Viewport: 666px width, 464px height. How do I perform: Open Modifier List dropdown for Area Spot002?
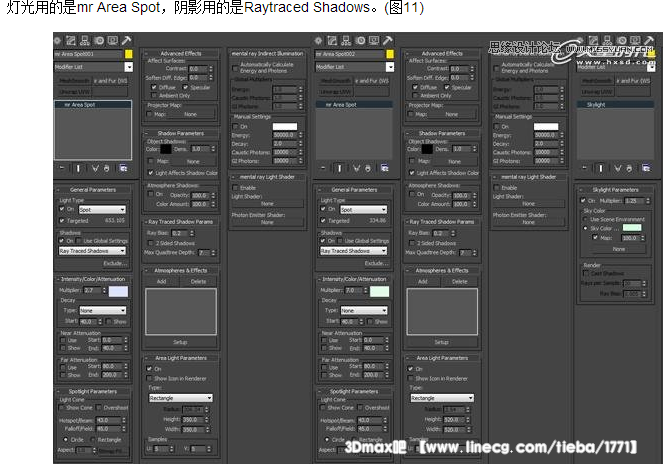point(390,67)
